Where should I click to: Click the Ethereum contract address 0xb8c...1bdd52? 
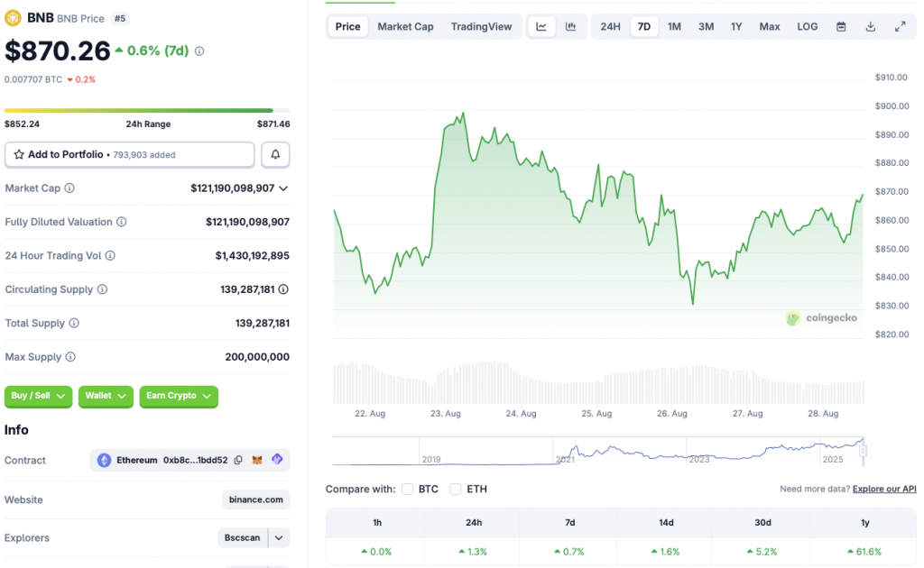(195, 461)
